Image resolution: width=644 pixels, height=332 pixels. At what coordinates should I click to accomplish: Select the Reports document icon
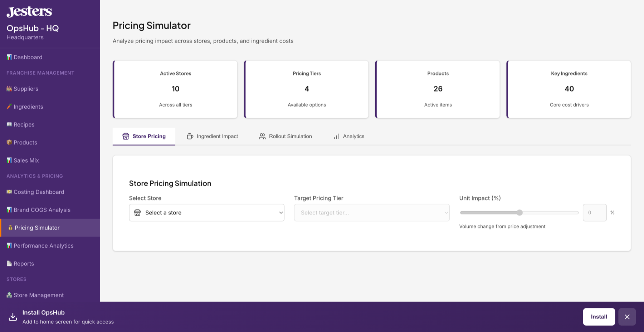point(9,263)
